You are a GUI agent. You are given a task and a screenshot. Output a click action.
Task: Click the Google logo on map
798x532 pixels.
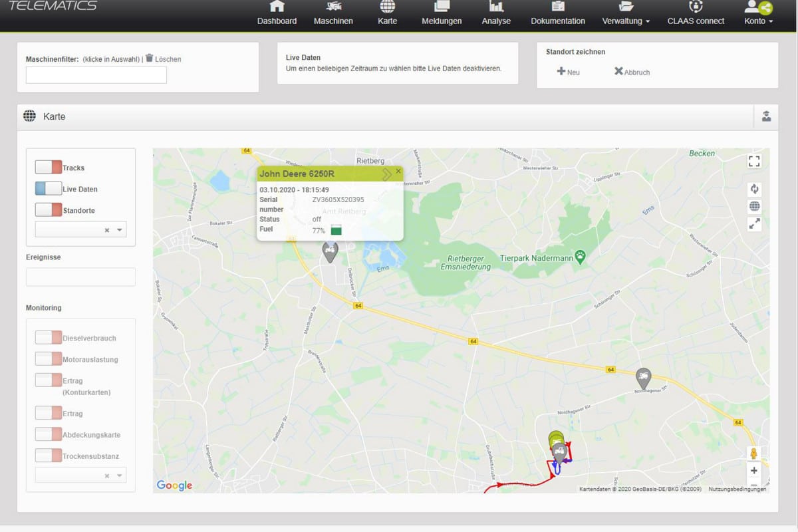174,485
